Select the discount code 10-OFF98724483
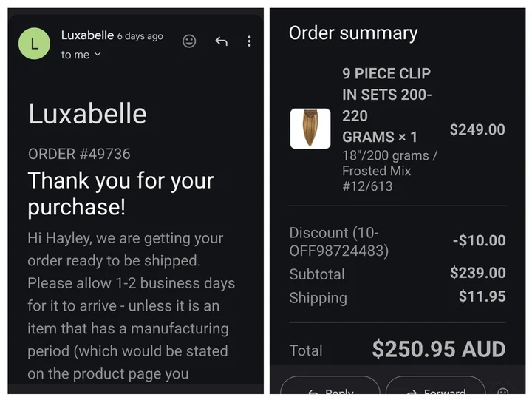The image size is (532, 400). click(x=338, y=242)
